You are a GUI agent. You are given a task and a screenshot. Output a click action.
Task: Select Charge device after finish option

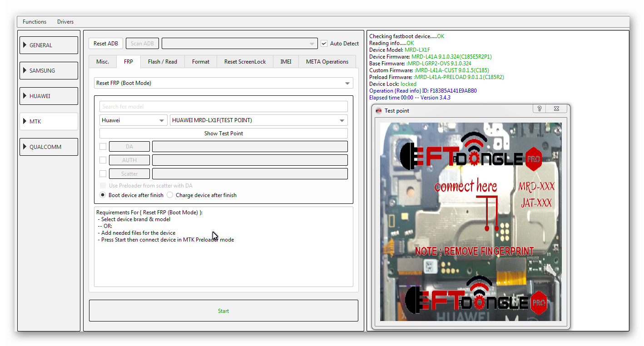170,195
